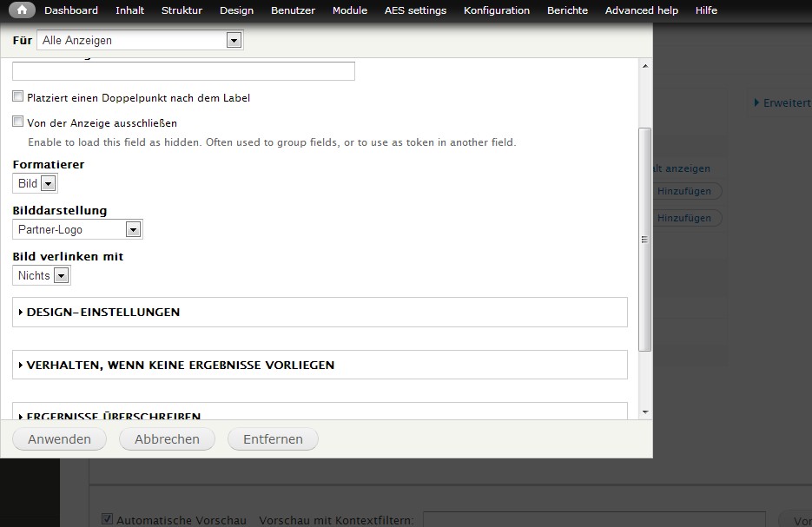Open the Bilddarstellung Partner-Logo dropdown
812x527 pixels.
coord(78,229)
